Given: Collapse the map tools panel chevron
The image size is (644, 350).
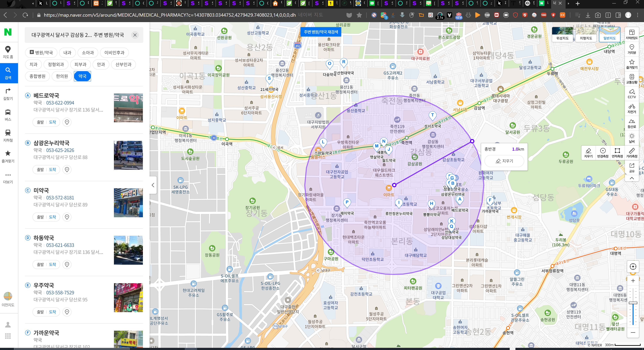Looking at the screenshot, I should tap(632, 178).
